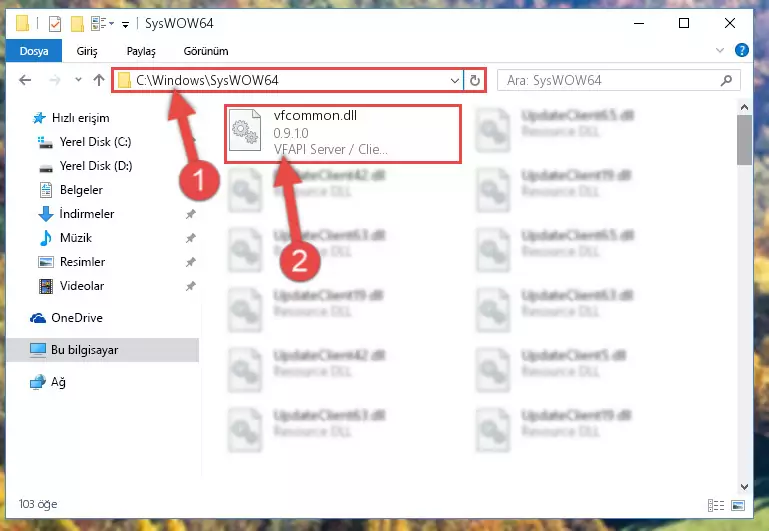Minimize the SysWOW64 window

[639, 24]
